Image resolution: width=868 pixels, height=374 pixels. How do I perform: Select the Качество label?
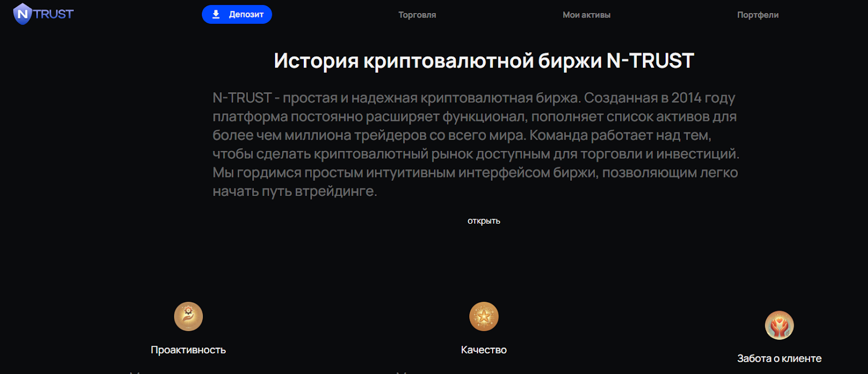[x=483, y=350]
